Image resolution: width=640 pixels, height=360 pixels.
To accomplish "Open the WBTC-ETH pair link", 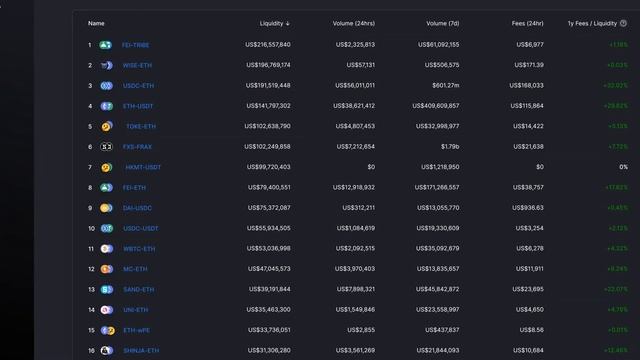I will point(139,249).
